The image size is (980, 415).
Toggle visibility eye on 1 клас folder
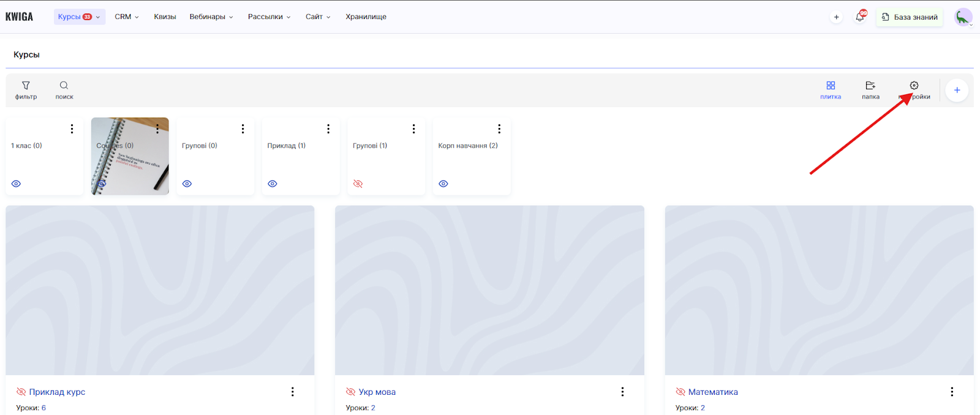click(17, 184)
